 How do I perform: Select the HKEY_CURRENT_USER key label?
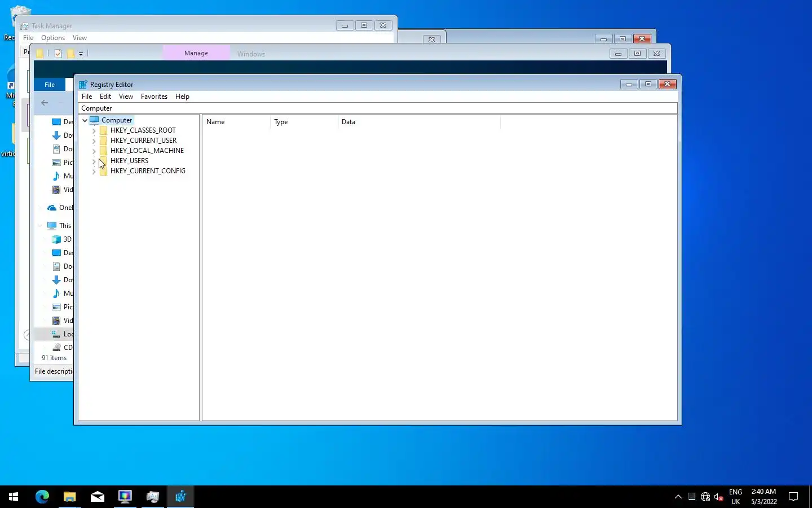tap(143, 141)
